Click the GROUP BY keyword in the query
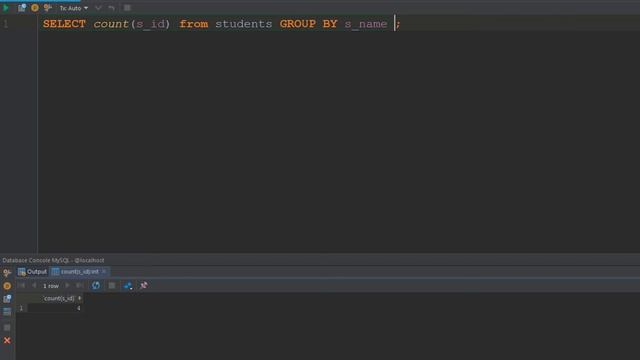Image resolution: width=640 pixels, height=360 pixels. 309,24
